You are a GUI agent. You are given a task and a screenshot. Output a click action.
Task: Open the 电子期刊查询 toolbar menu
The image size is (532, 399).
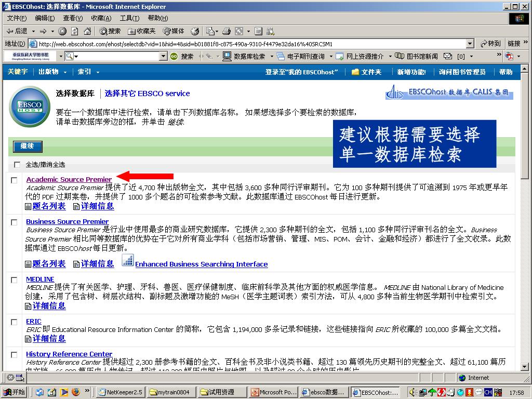coord(301,56)
